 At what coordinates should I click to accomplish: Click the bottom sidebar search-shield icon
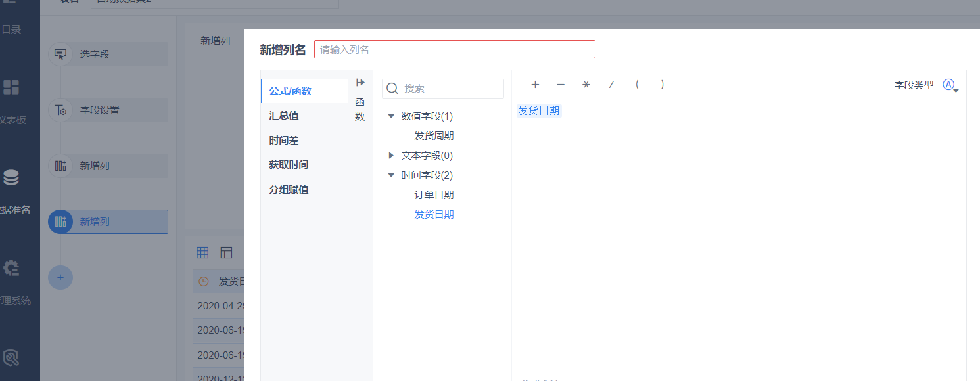(x=11, y=358)
